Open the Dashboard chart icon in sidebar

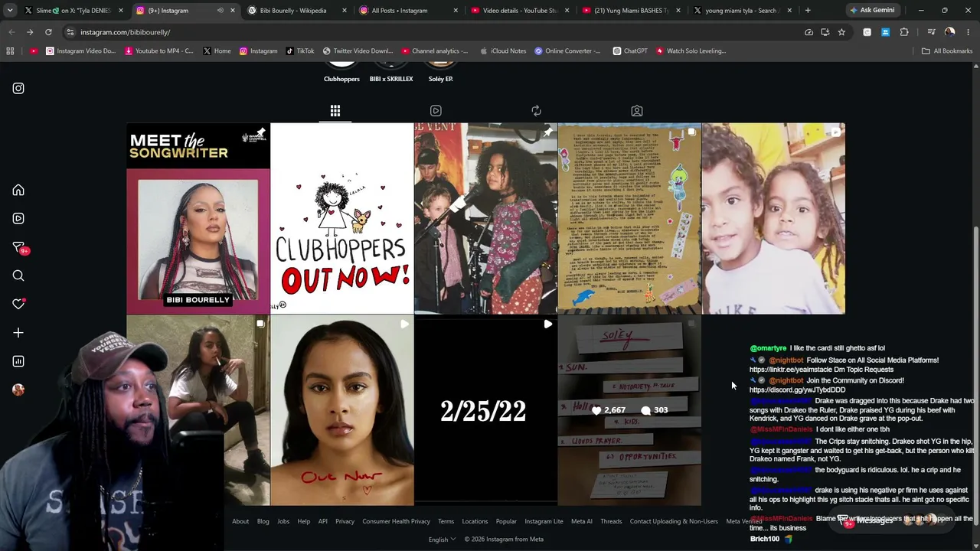click(18, 361)
